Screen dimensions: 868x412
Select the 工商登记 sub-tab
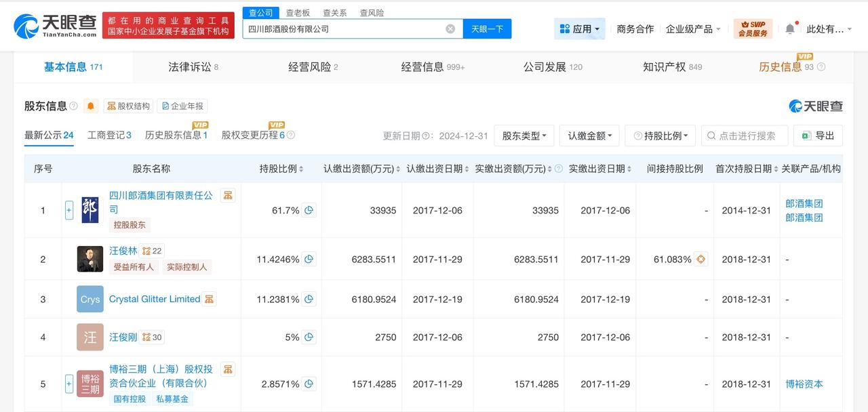pos(109,135)
